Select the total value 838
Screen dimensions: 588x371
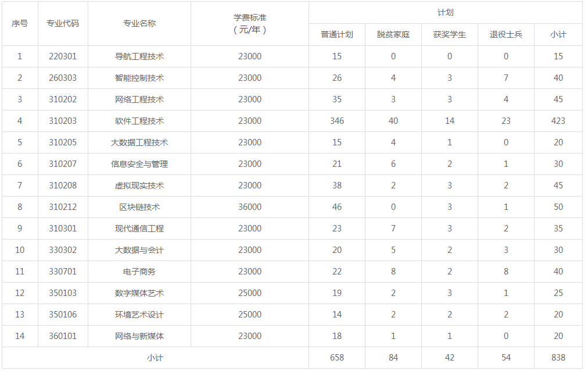[x=558, y=358]
